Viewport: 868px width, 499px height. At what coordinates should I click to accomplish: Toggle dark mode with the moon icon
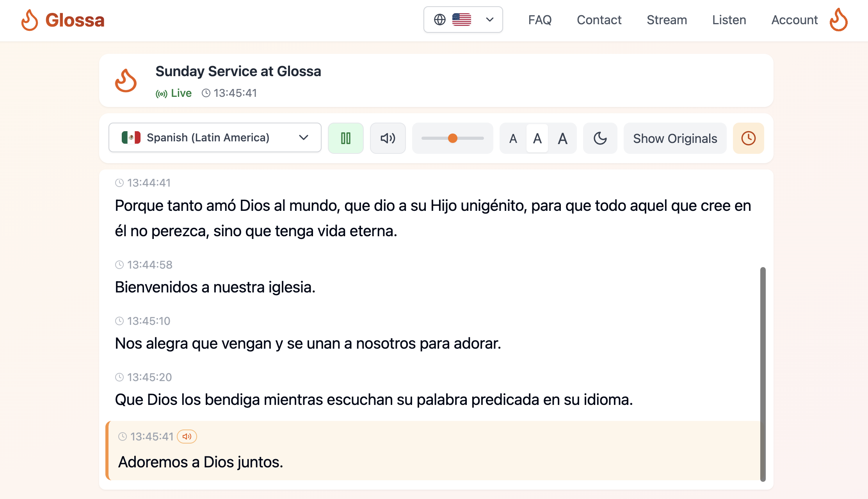point(600,138)
